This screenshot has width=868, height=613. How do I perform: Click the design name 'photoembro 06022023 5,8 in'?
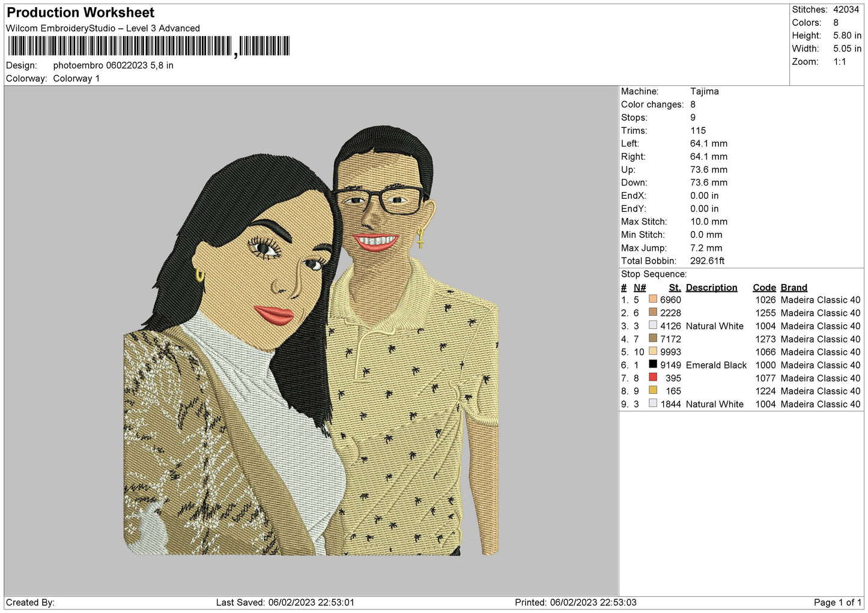(x=113, y=65)
